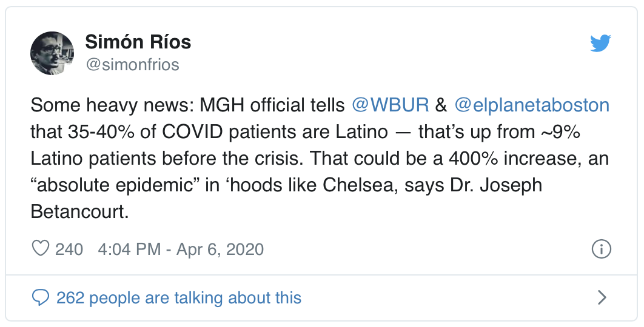
Task: Open the @WBUR mention
Action: 391,105
